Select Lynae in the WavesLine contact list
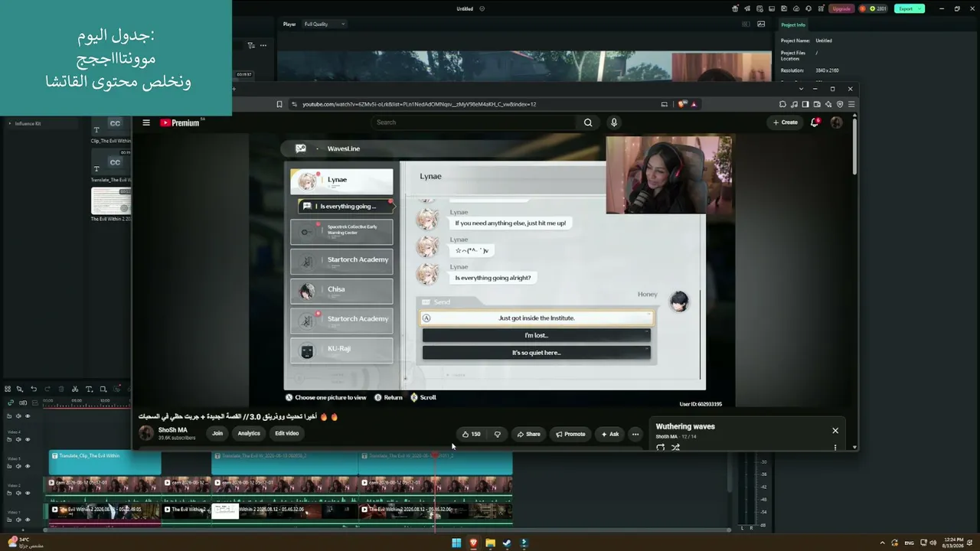The image size is (980, 551). point(341,181)
